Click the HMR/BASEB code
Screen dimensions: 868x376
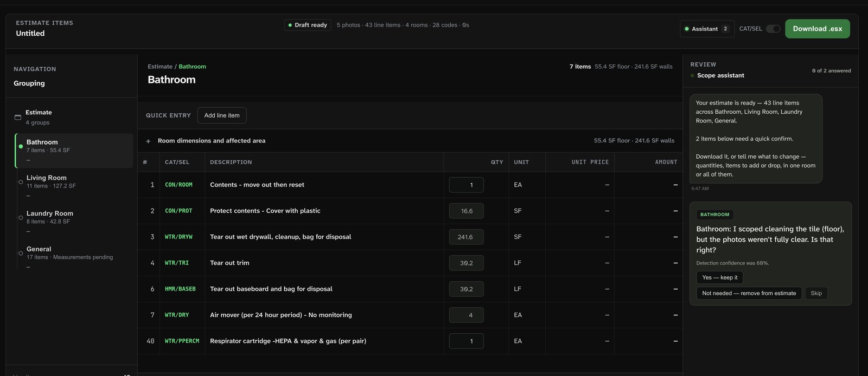(180, 289)
